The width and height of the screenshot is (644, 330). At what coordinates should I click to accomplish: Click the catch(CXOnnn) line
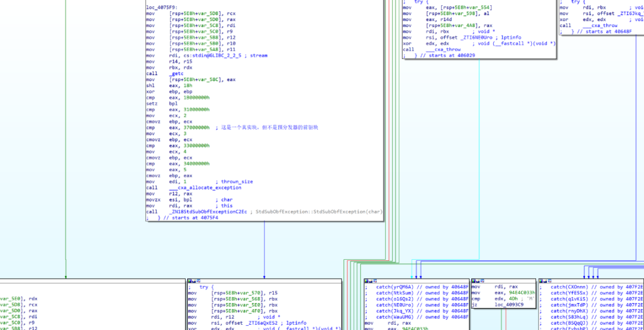pyautogui.click(x=592, y=287)
